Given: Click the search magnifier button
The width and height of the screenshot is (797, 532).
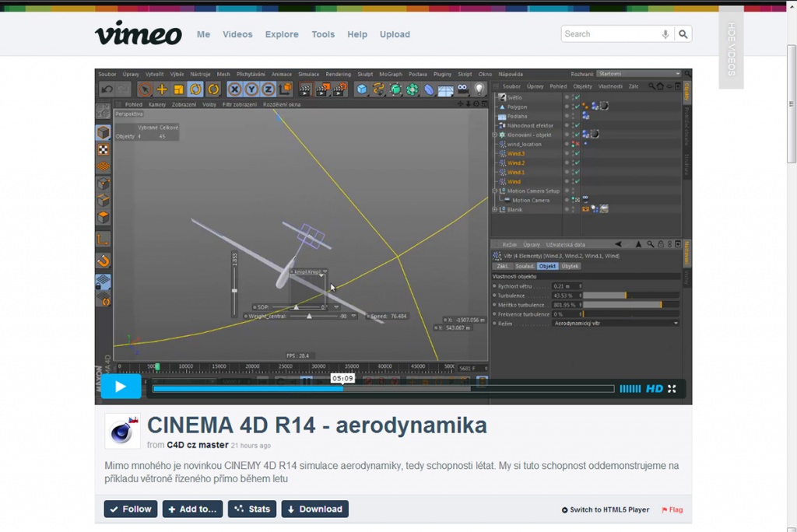Looking at the screenshot, I should 683,34.
